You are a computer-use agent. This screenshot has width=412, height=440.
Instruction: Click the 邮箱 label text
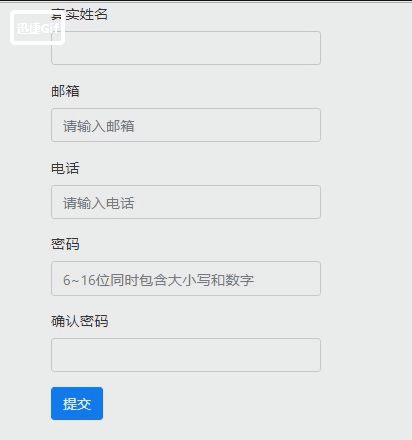(65, 91)
